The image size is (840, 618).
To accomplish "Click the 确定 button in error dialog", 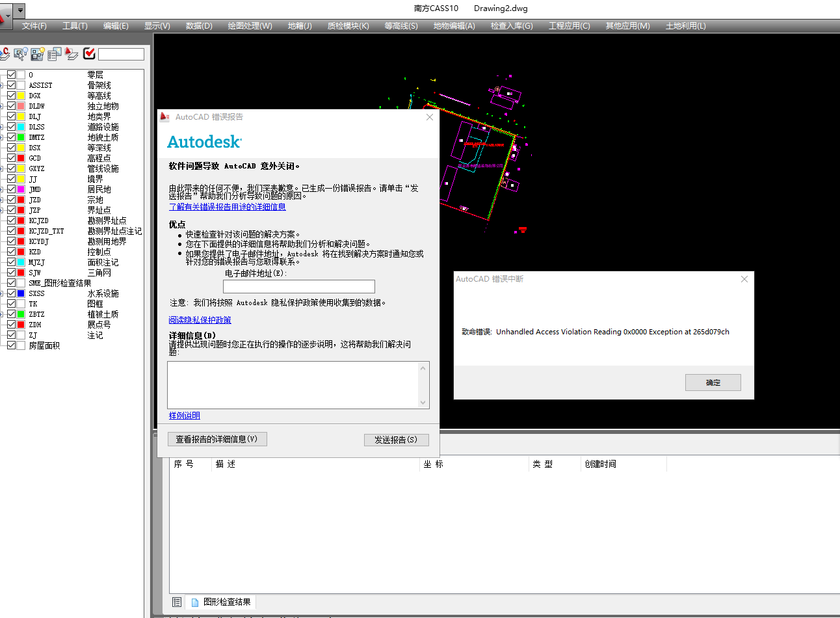I will 713,383.
